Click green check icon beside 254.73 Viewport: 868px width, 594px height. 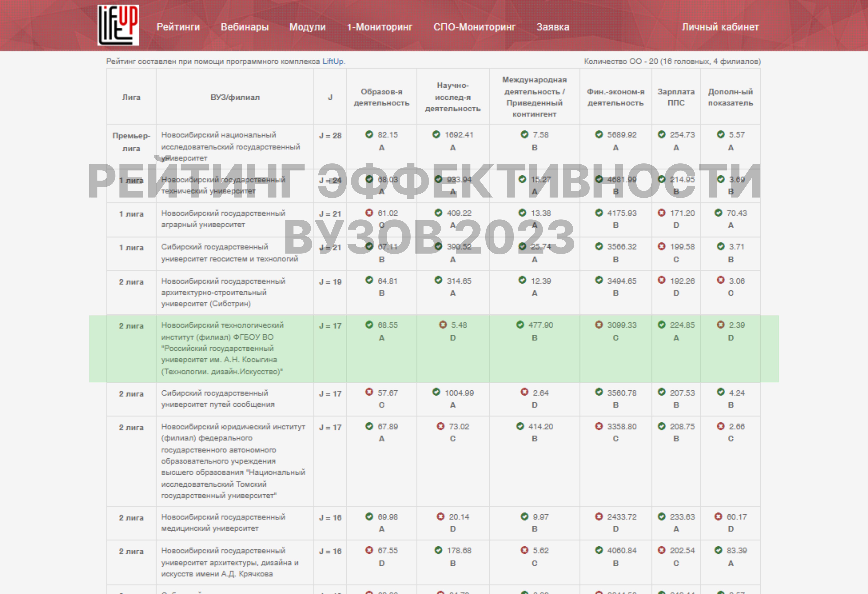[661, 134]
